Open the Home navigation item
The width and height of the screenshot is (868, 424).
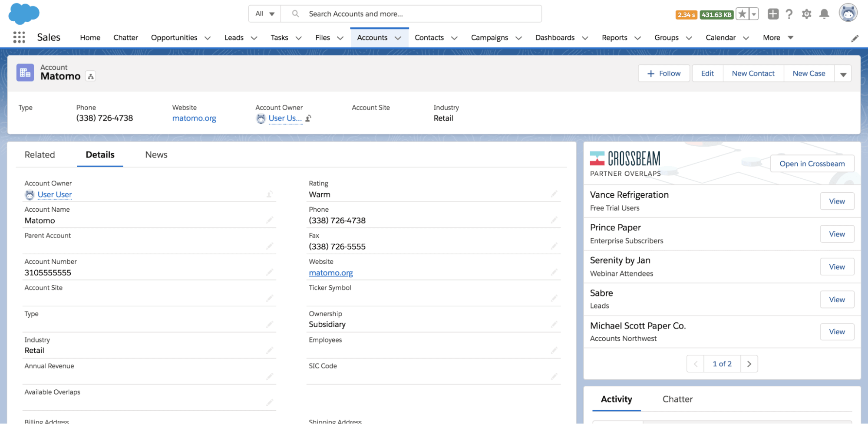click(90, 38)
